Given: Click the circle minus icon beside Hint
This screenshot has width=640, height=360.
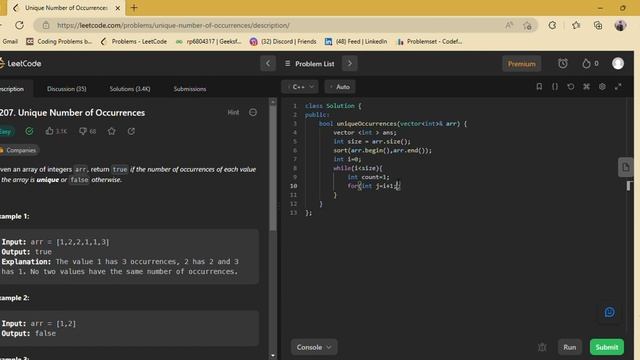Looking at the screenshot, I should click(x=253, y=112).
